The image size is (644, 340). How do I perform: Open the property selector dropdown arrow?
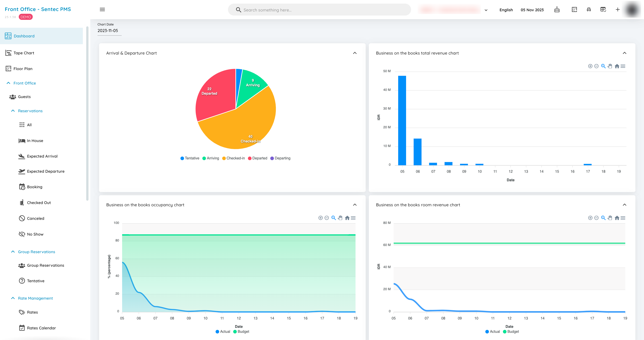486,10
